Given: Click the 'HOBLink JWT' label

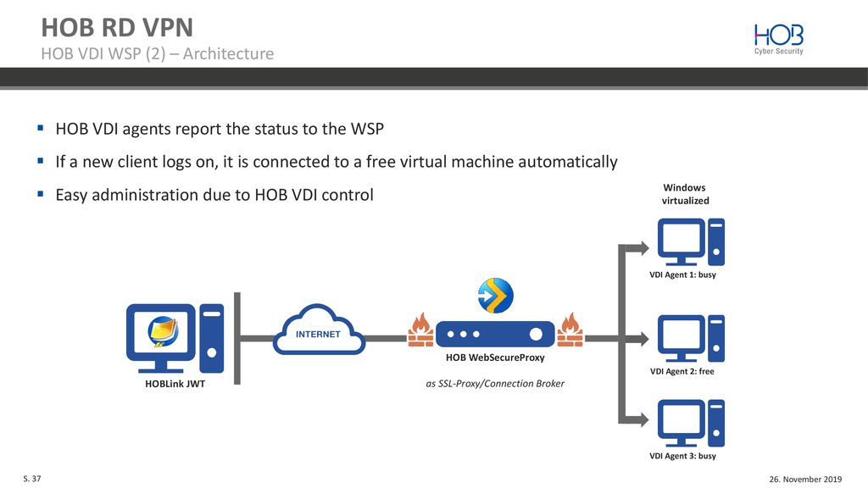Looking at the screenshot, I should pyautogui.click(x=175, y=384).
